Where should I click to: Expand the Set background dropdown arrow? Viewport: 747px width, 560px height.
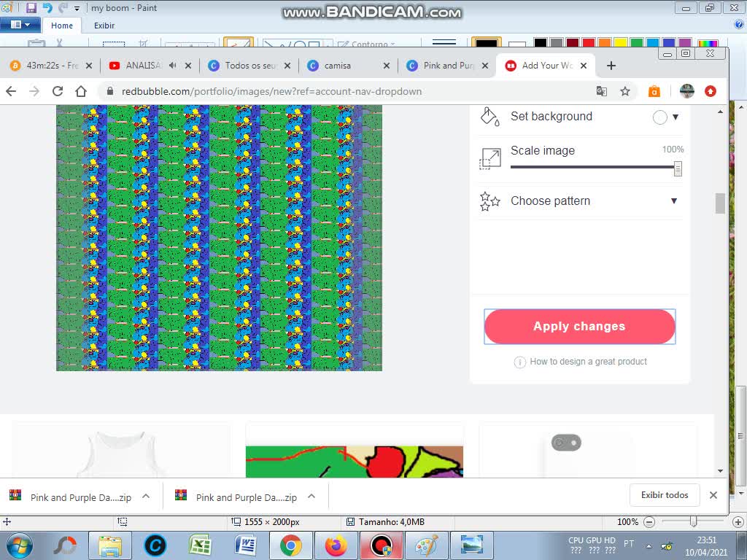[x=675, y=117]
